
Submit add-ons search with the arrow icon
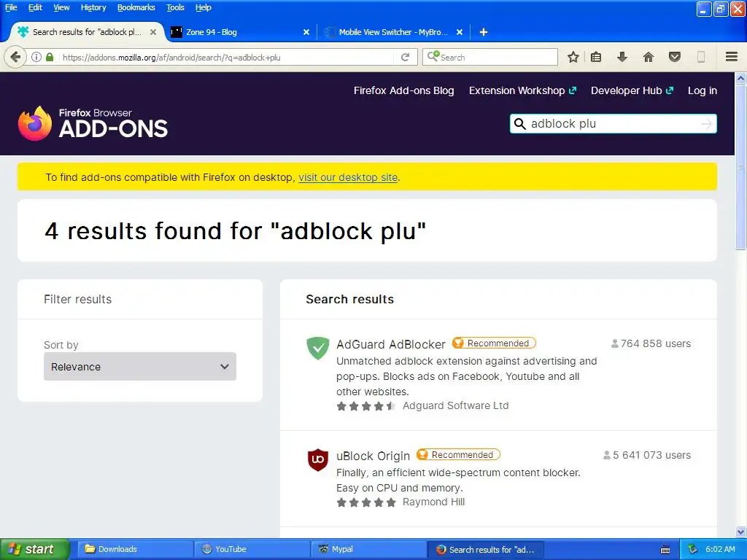(x=707, y=124)
